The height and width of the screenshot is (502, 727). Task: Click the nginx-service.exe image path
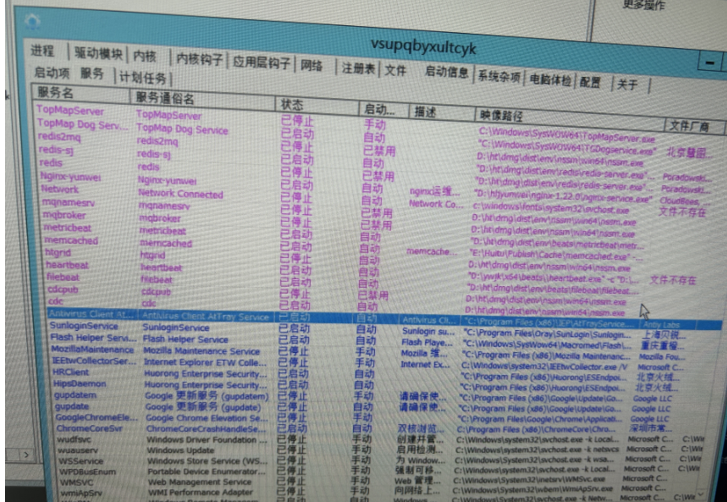(x=563, y=196)
